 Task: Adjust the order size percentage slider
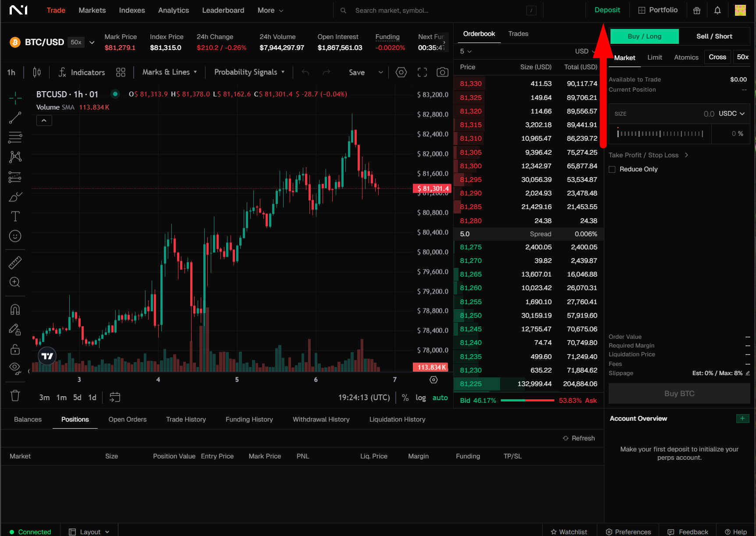660,134
